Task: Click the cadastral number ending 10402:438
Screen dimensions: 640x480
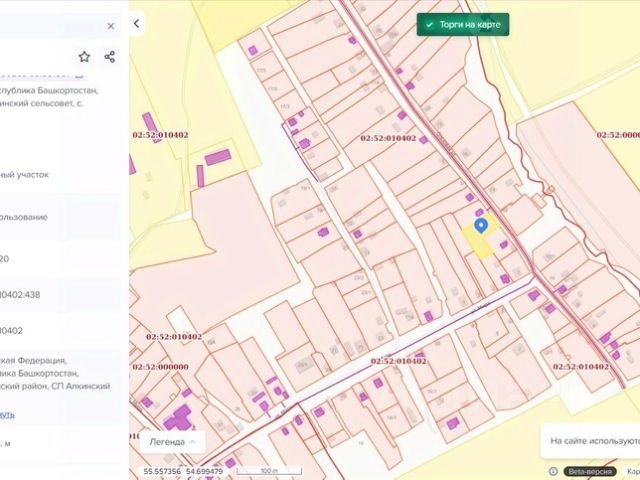Action: [x=20, y=295]
